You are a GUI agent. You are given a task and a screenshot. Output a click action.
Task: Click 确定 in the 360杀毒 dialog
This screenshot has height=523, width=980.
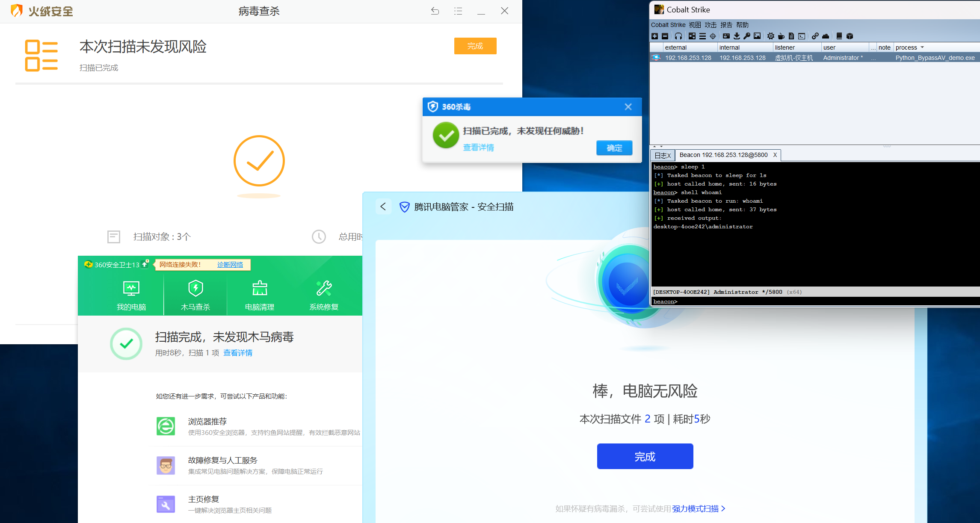pos(614,148)
